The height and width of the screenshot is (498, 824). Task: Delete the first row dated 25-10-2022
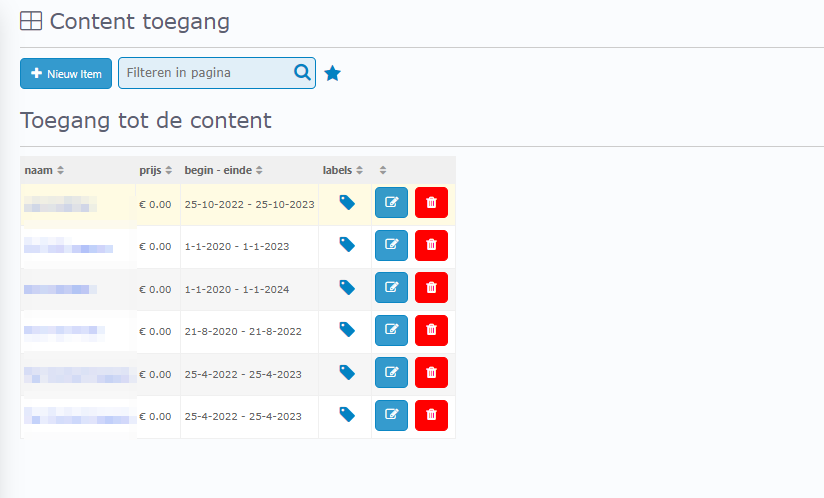point(431,203)
